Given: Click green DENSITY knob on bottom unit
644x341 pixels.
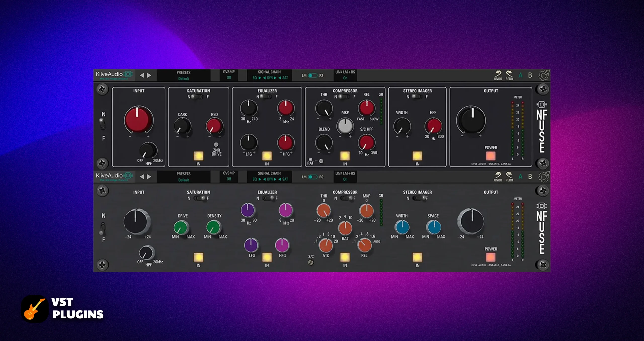Looking at the screenshot, I should coord(214,227).
